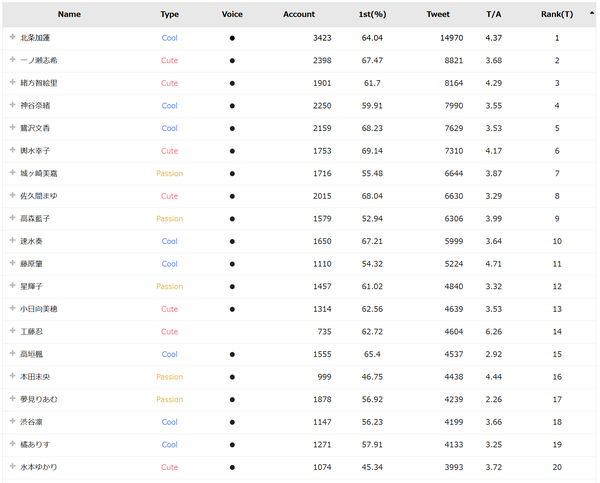Toggle the sort arrow in the header corner

(x=592, y=13)
